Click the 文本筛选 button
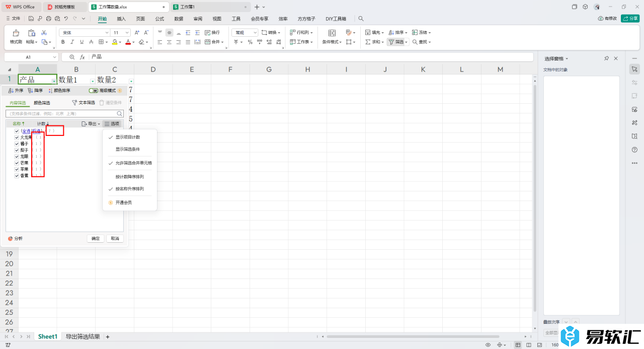 tap(84, 103)
